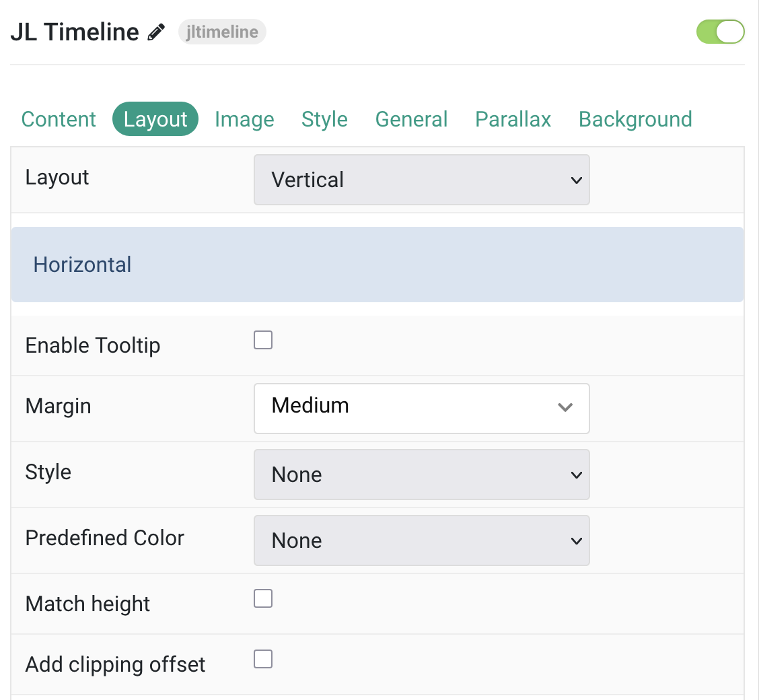The width and height of the screenshot is (759, 700).
Task: Click the jltimeline badge label
Action: (x=222, y=32)
